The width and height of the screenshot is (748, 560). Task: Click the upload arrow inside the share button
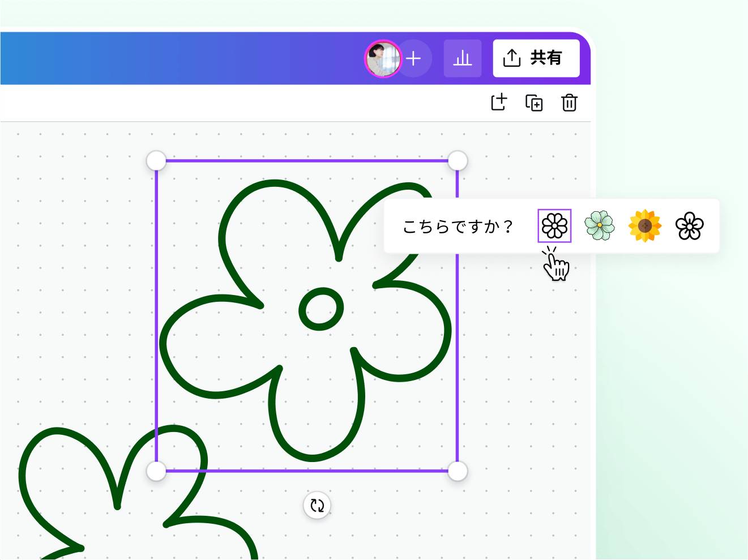[x=512, y=58]
